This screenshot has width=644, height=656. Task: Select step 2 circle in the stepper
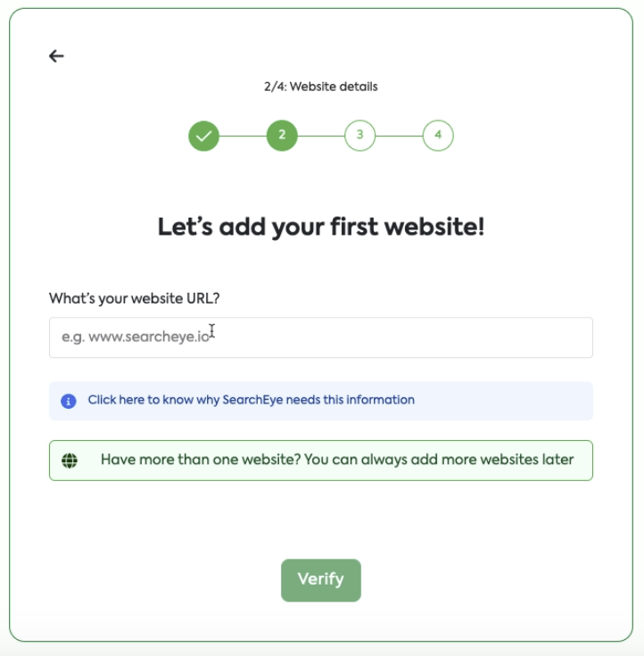(x=282, y=136)
